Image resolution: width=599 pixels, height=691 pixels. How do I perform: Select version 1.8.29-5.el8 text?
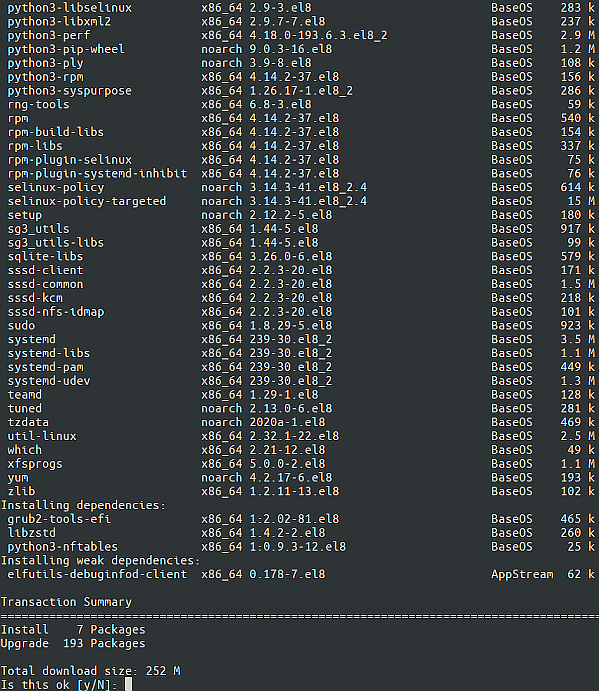(291, 326)
